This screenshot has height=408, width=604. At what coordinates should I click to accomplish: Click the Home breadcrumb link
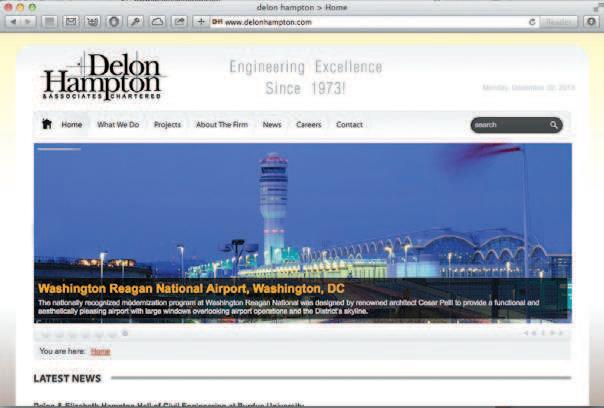pyautogui.click(x=100, y=351)
